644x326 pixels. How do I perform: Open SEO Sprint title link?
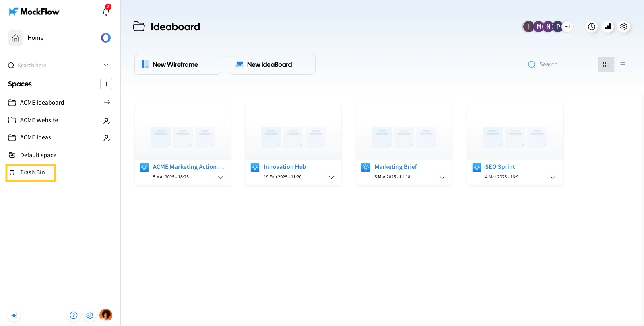point(500,167)
